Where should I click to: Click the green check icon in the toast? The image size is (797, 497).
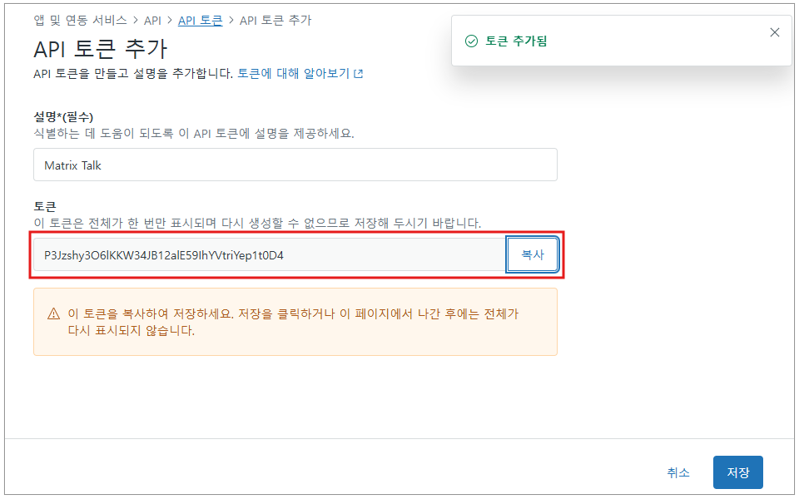click(470, 41)
